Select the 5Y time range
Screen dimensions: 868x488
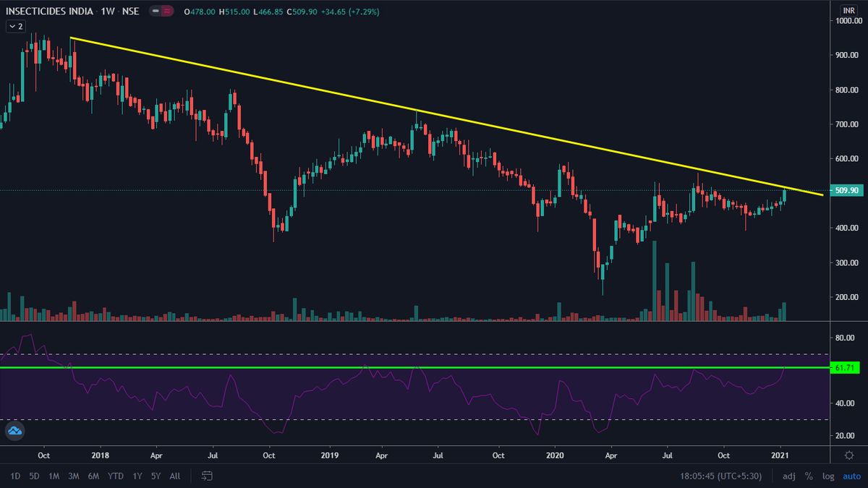coord(156,476)
